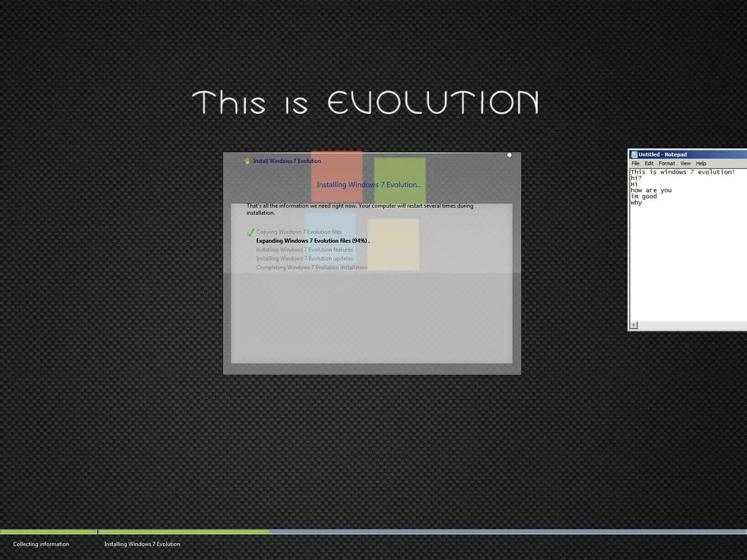Open the Notepad Format menu
This screenshot has height=560, width=747.
667,163
